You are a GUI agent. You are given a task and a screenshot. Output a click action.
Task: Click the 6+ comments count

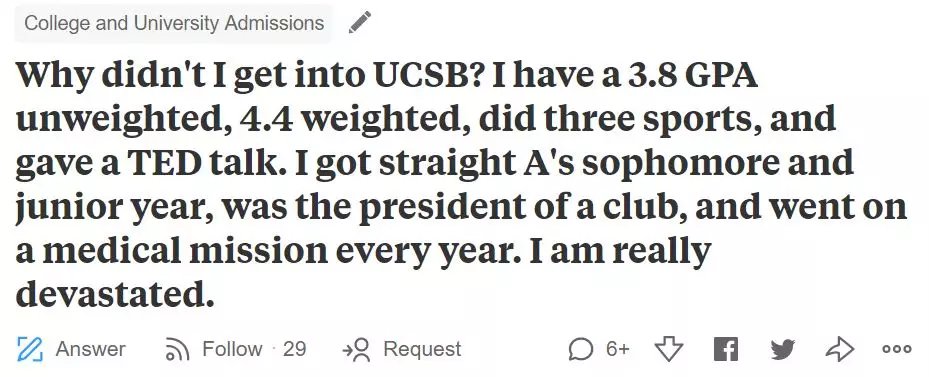617,349
